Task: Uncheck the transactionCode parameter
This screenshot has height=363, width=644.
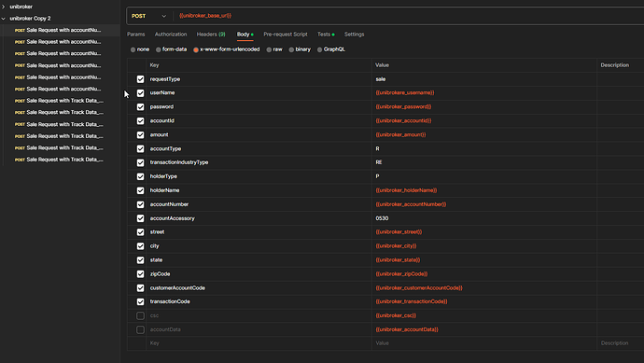Action: coord(140,301)
